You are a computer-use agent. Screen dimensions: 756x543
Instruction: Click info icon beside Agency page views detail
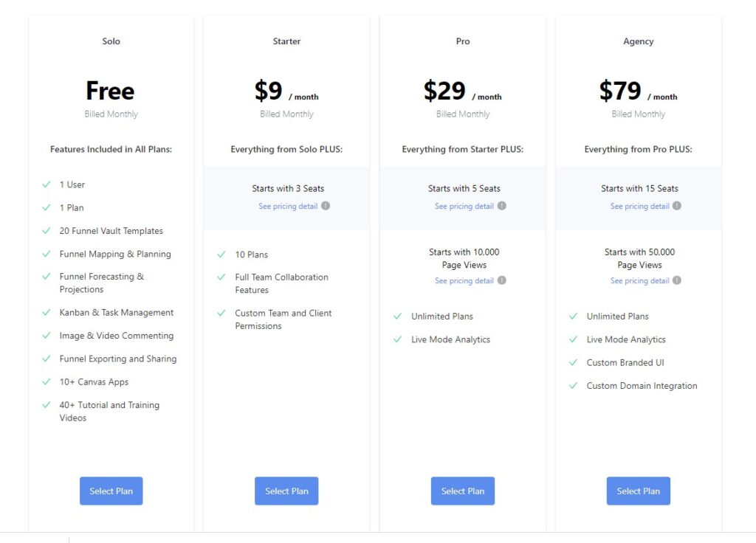pos(677,280)
